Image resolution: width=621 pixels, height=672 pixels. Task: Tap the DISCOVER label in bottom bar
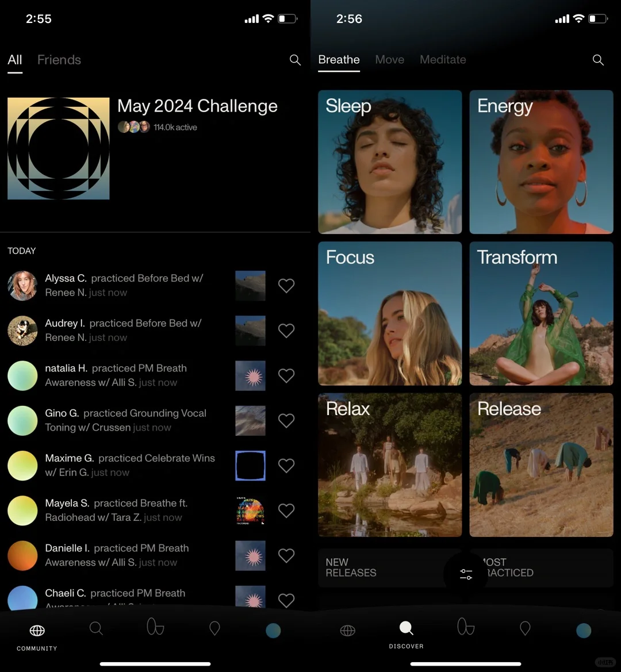pos(407,646)
